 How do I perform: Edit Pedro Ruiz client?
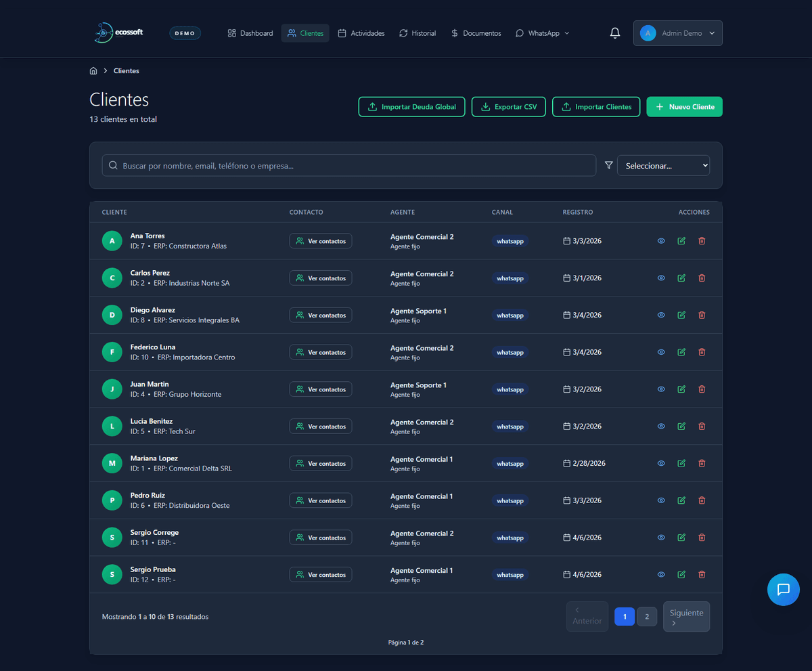pyautogui.click(x=681, y=500)
